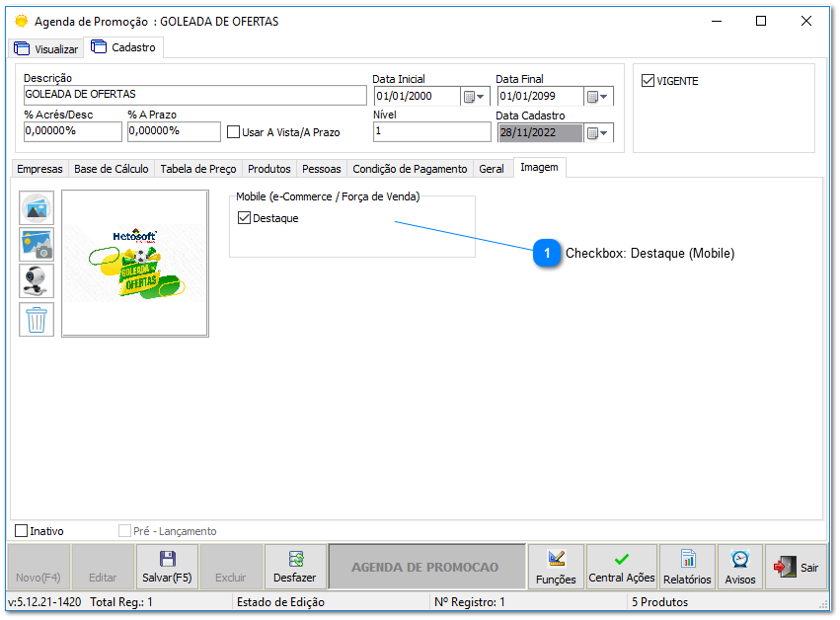Open the Avisos alarm clock button

(739, 568)
